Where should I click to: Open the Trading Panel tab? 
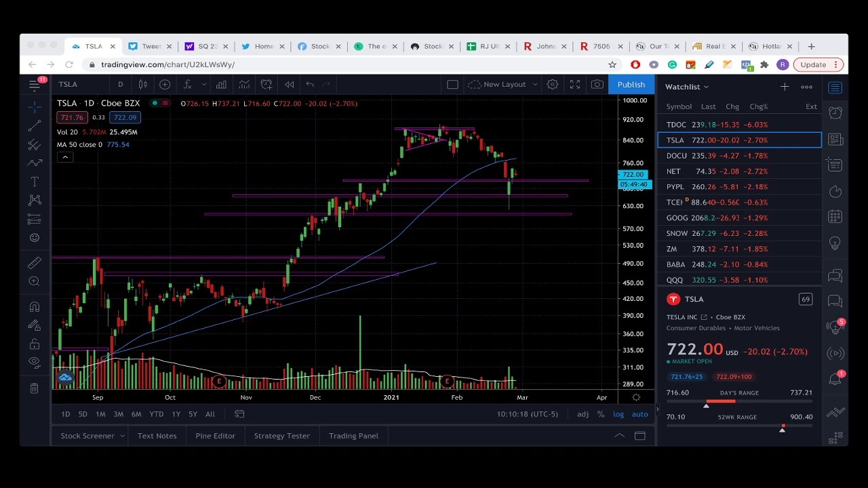pos(353,436)
